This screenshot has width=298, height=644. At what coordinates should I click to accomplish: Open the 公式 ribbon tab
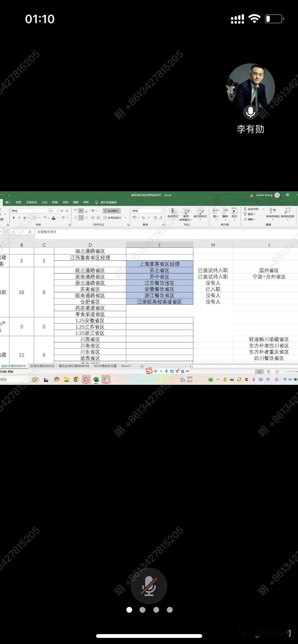click(45, 202)
